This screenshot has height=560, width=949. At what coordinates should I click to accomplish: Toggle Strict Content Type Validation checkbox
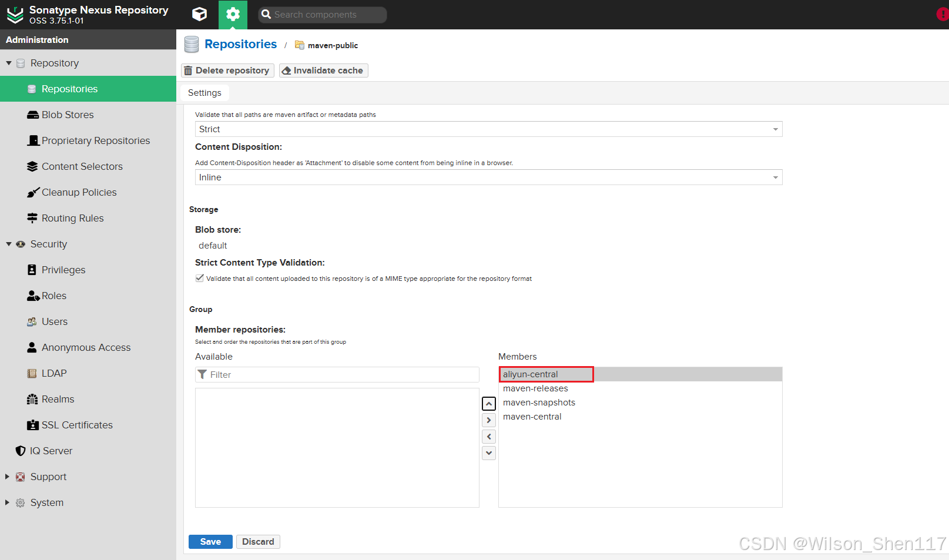(200, 279)
